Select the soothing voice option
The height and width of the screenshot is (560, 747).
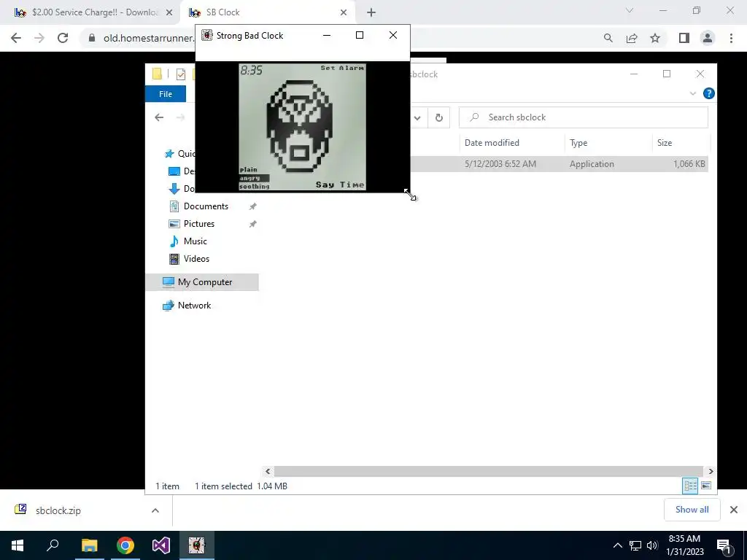tap(255, 186)
